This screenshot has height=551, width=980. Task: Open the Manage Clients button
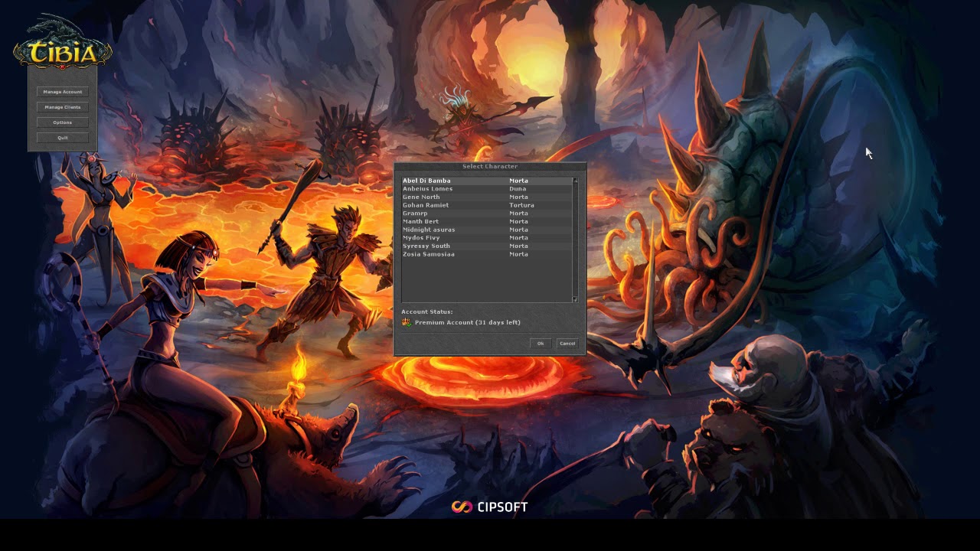[x=63, y=107]
